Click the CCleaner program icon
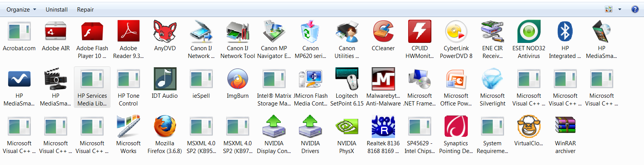 pyautogui.click(x=383, y=32)
